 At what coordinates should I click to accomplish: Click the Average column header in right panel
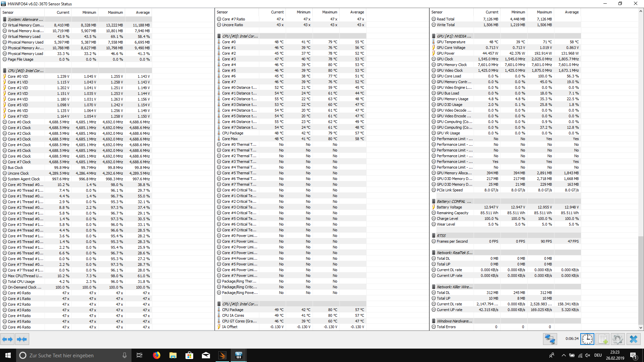[572, 12]
